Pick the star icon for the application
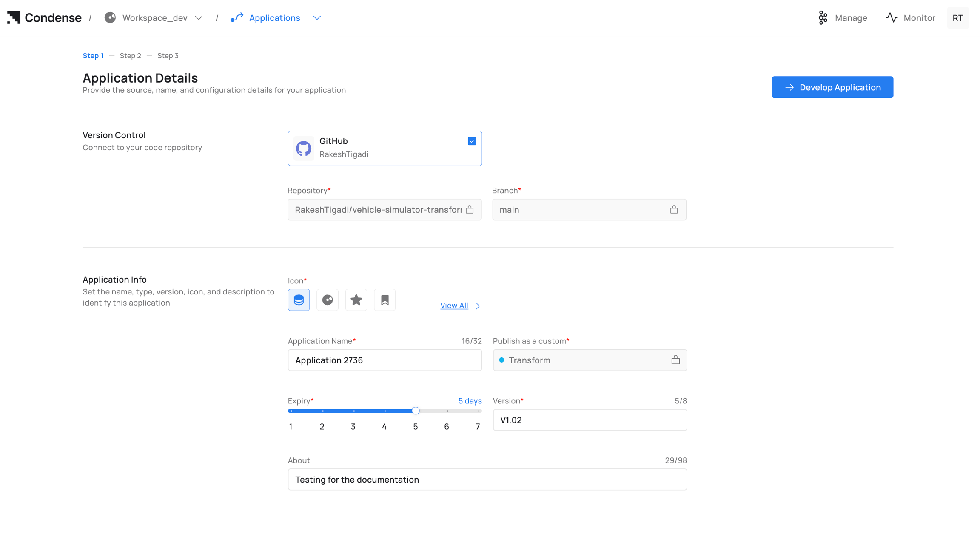 [356, 300]
